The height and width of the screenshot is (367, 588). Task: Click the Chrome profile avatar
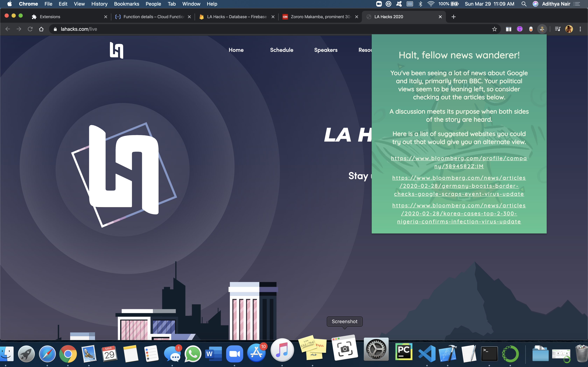click(x=569, y=29)
